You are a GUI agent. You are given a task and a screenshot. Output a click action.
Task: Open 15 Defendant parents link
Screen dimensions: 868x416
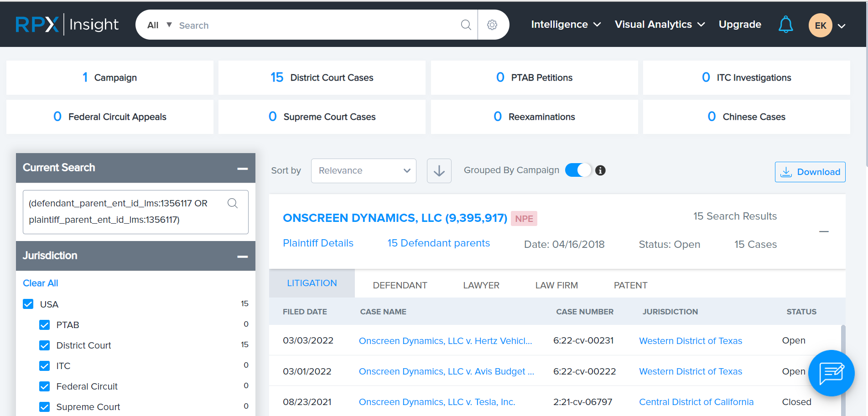click(438, 243)
